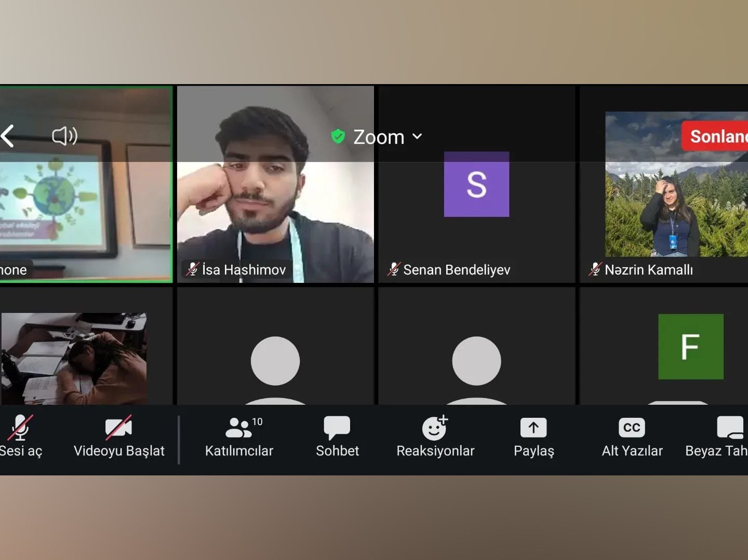Screen dimensions: 748x560
Task: Tap the sleeping-at-desk profile picture tile
Action: click(x=74, y=358)
